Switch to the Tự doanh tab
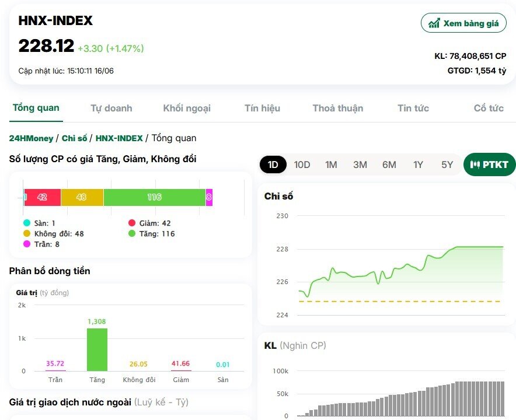516x420 pixels. click(x=111, y=108)
